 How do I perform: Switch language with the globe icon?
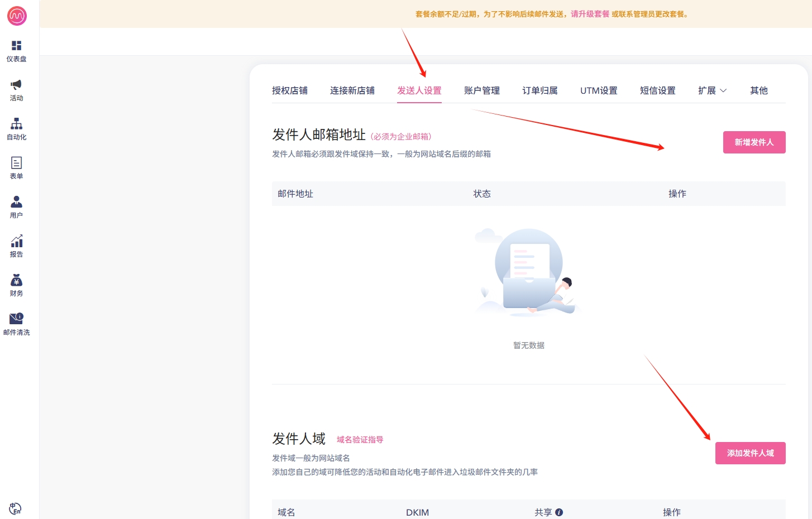[x=15, y=508]
